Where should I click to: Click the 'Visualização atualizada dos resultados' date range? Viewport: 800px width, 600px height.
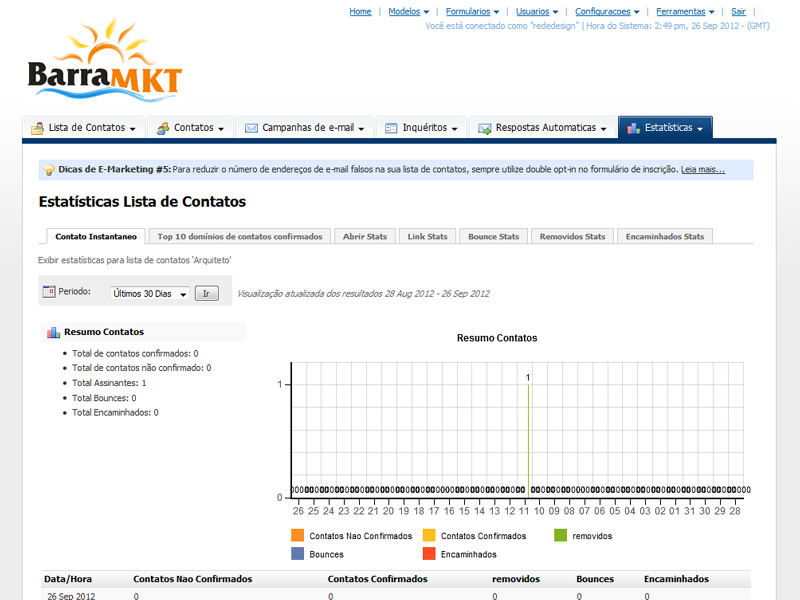tap(363, 293)
